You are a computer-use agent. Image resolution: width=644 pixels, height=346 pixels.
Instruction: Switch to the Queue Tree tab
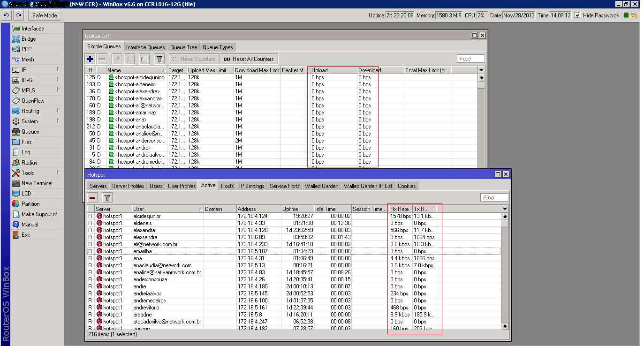pos(183,47)
